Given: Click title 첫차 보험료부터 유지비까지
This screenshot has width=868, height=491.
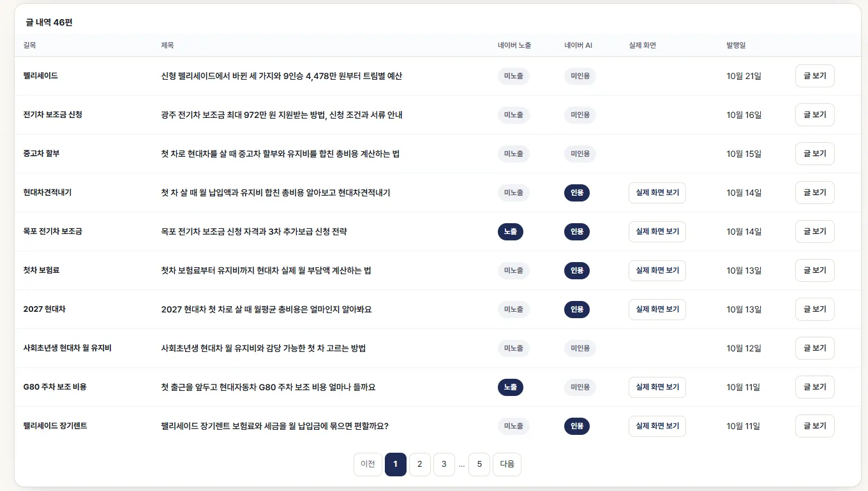Looking at the screenshot, I should [266, 270].
